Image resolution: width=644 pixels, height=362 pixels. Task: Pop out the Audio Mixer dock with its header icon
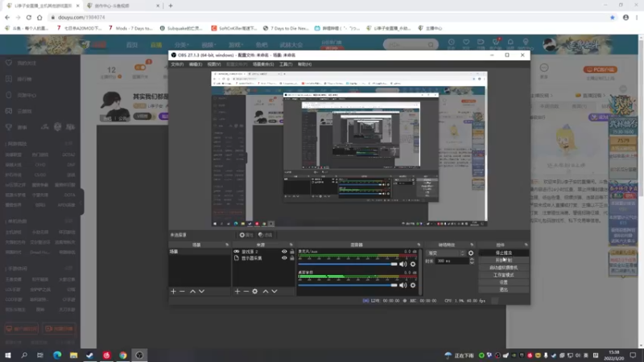pos(419,245)
